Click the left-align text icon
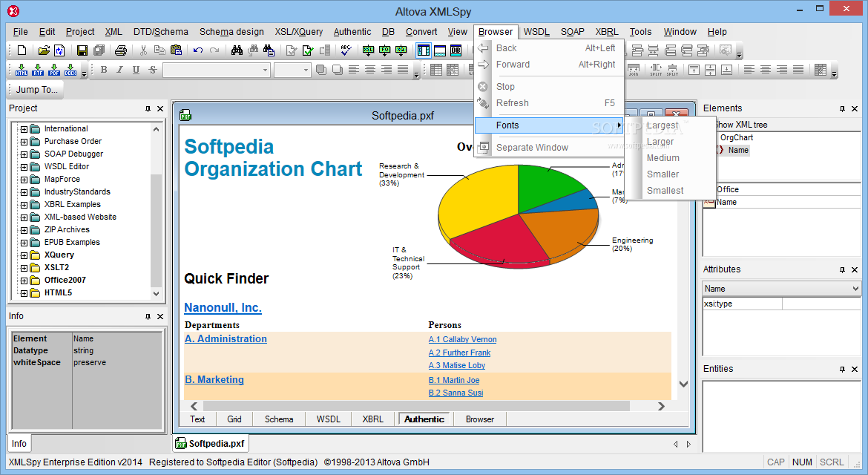This screenshot has height=475, width=868. 354,69
